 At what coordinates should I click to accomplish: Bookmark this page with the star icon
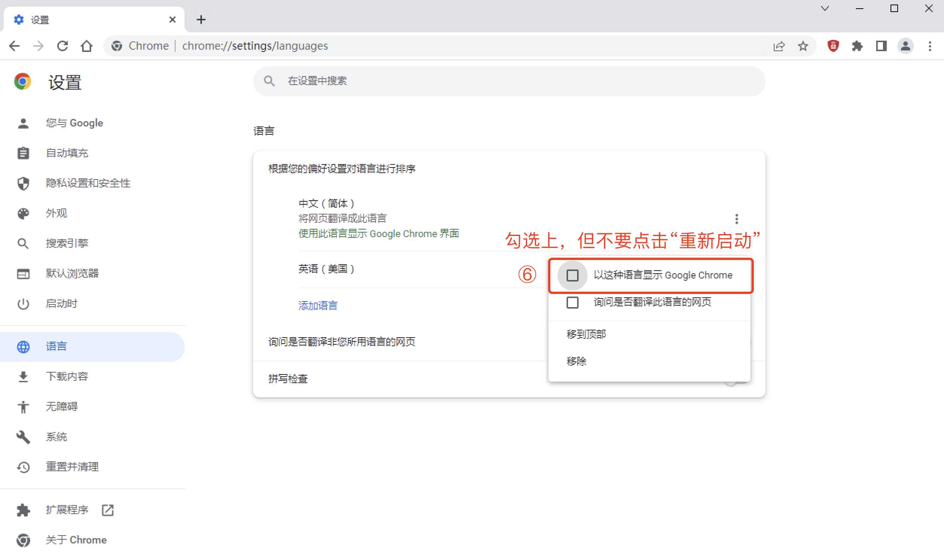click(803, 46)
